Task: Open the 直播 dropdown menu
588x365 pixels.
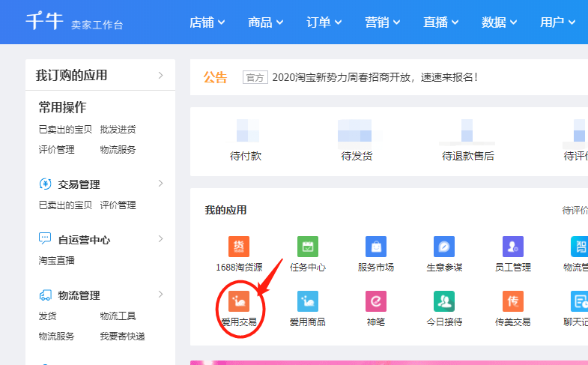Action: pyautogui.click(x=441, y=22)
